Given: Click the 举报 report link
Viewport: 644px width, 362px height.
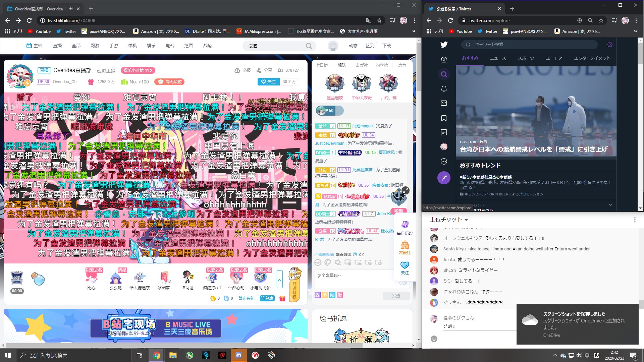Looking at the screenshot, I should click(243, 70).
